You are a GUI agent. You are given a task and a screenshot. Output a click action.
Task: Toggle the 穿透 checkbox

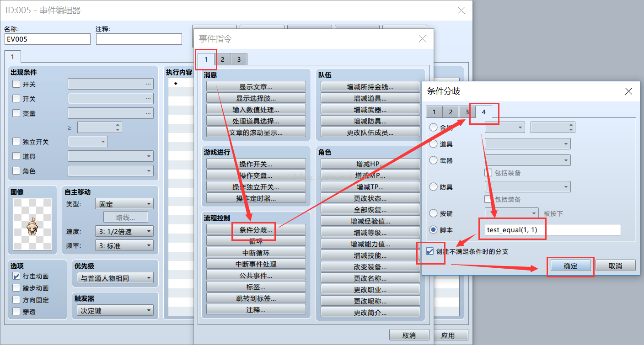16,312
